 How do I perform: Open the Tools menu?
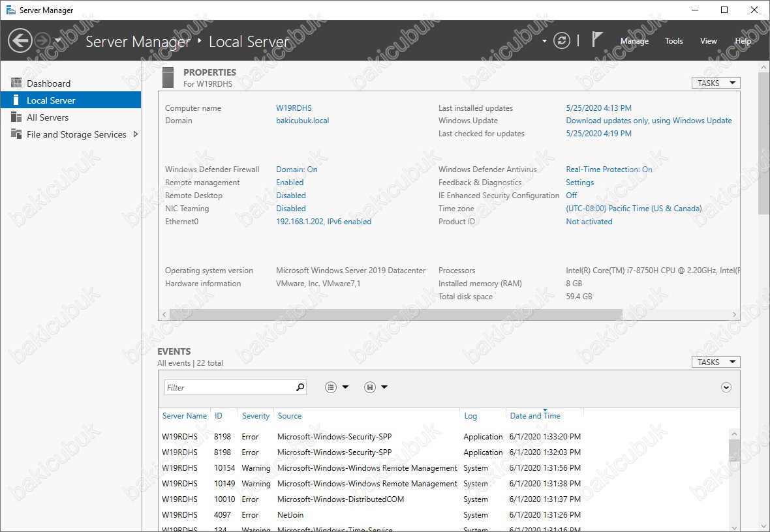click(673, 40)
